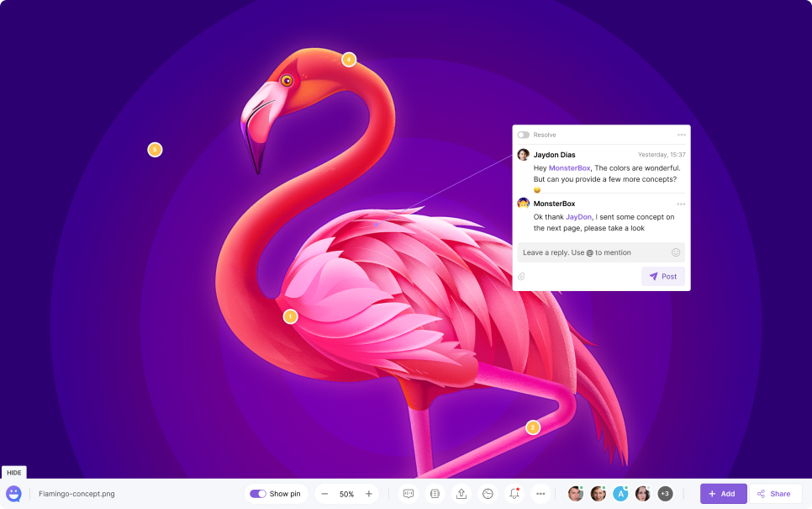Show the +3 additional collaborators
This screenshot has height=509, width=812.
665,494
